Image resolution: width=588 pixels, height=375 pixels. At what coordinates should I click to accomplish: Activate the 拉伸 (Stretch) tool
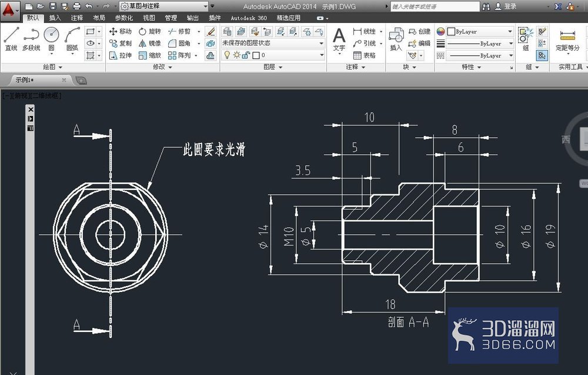point(121,55)
